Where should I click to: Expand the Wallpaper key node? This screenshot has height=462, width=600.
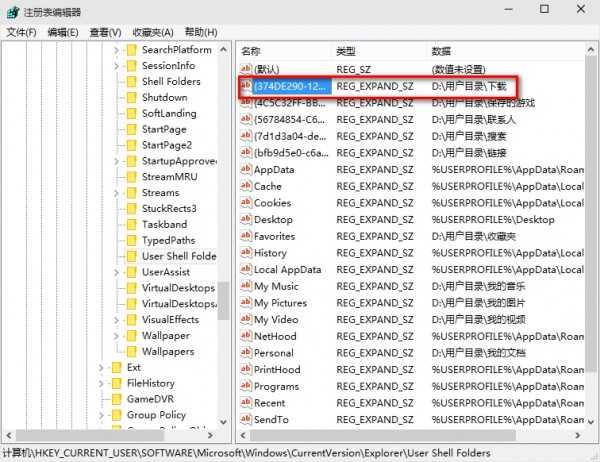click(x=116, y=336)
